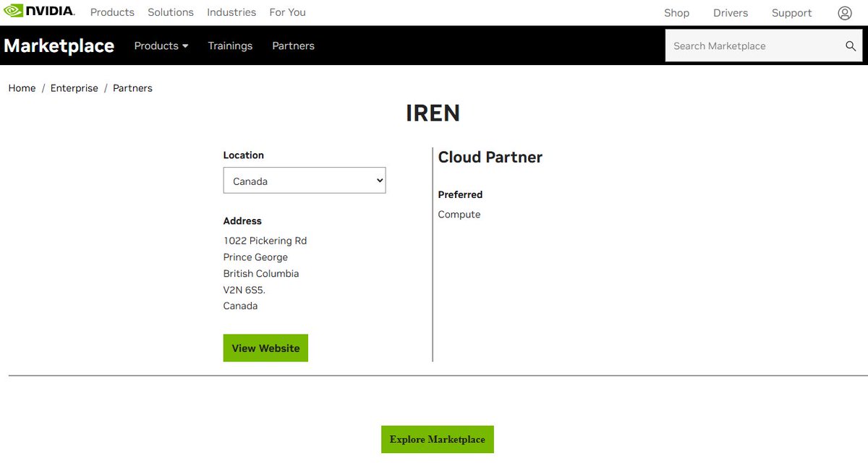
Task: Open the Products dropdown in Marketplace bar
Action: click(x=161, y=46)
